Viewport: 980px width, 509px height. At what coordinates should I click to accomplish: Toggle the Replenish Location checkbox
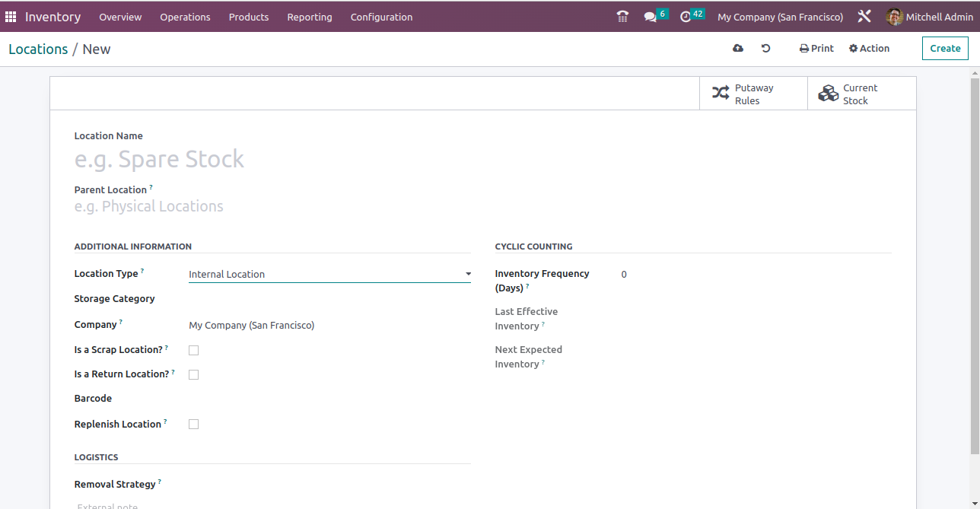[193, 424]
